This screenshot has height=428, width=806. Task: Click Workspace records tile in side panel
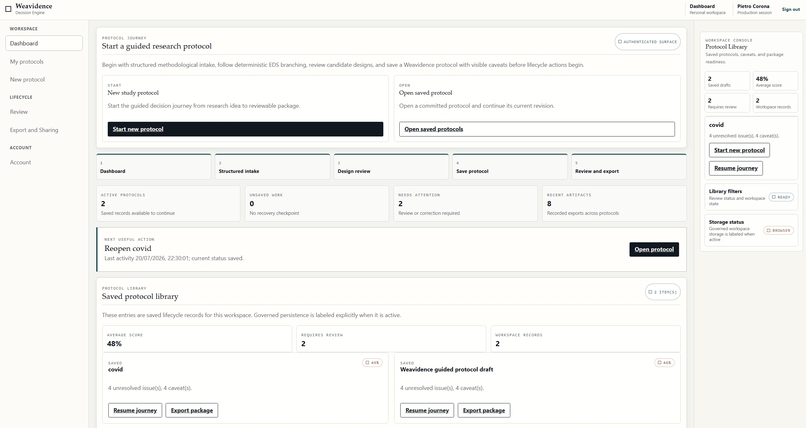click(775, 103)
